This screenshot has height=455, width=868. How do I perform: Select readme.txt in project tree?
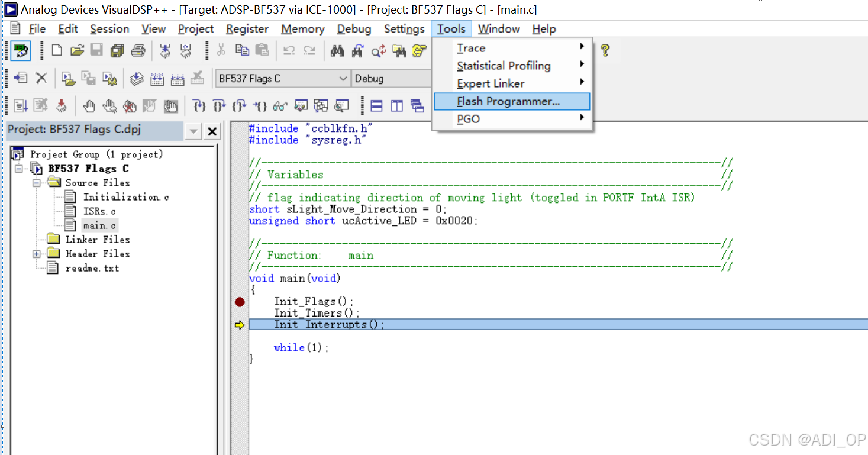coord(92,268)
